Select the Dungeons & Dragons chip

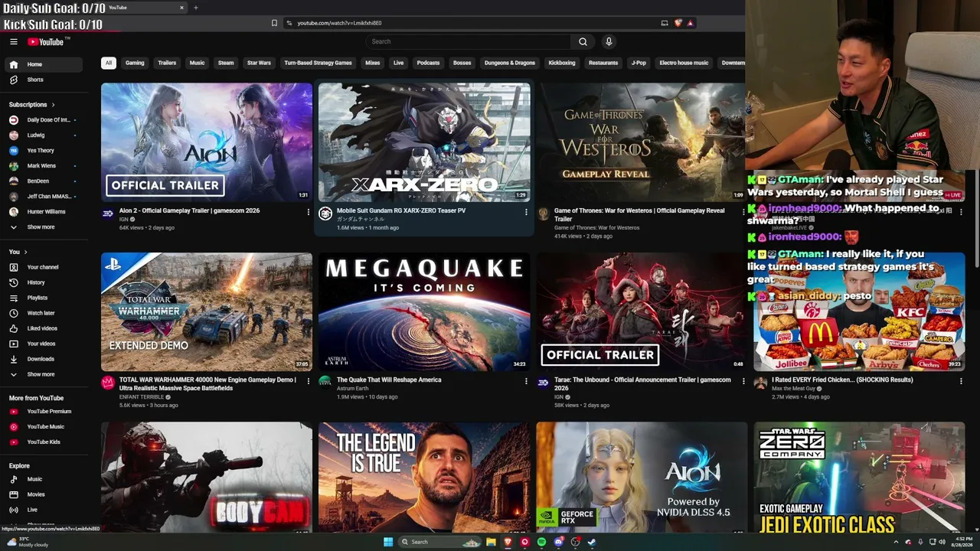click(509, 63)
